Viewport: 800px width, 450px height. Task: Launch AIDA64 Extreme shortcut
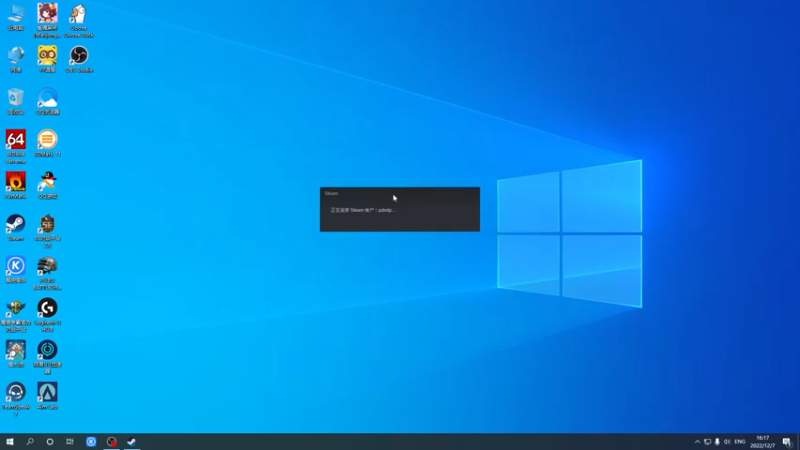[x=16, y=146]
